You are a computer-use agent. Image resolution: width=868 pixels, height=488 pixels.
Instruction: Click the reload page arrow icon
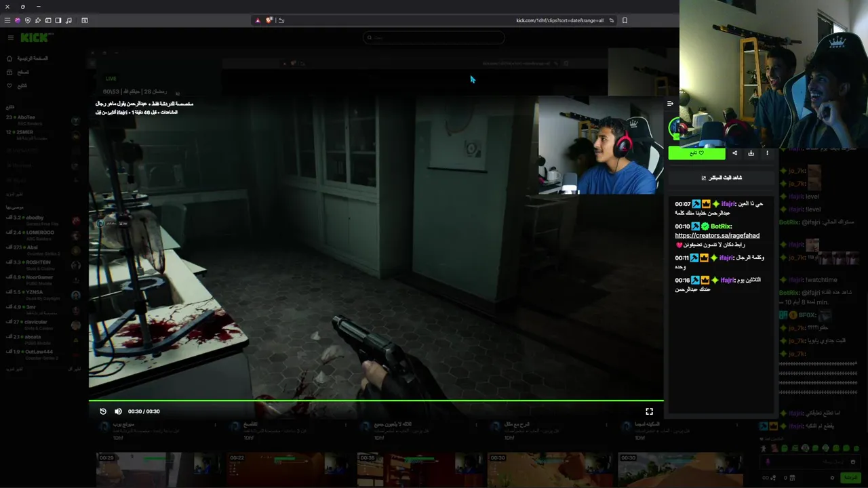coord(281,20)
